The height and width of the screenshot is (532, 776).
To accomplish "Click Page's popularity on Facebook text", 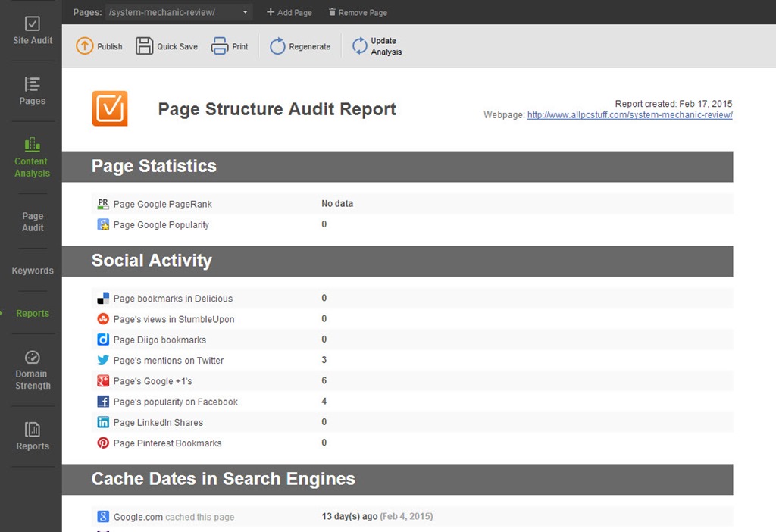I will point(175,402).
